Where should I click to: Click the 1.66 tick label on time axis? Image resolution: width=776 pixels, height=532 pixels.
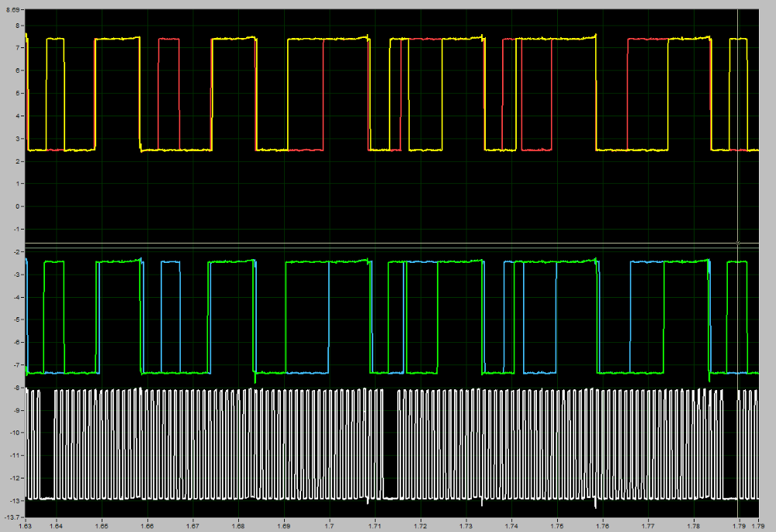[147, 525]
